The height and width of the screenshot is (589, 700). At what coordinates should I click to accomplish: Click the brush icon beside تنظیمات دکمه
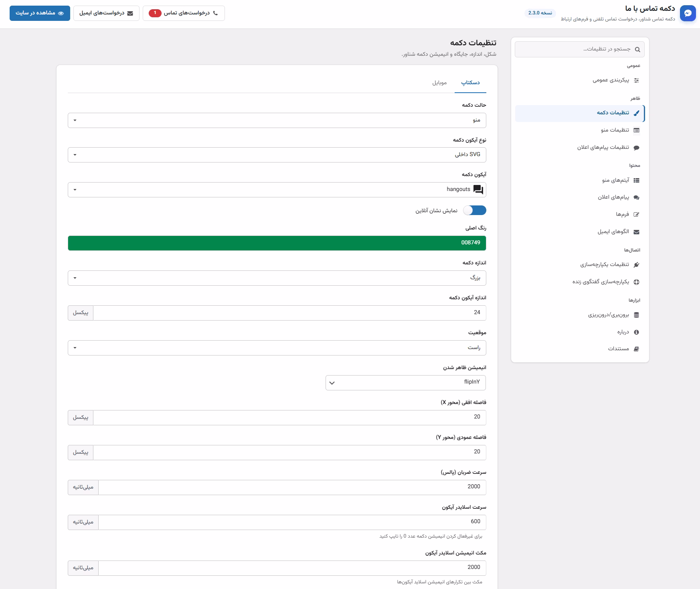tap(636, 113)
